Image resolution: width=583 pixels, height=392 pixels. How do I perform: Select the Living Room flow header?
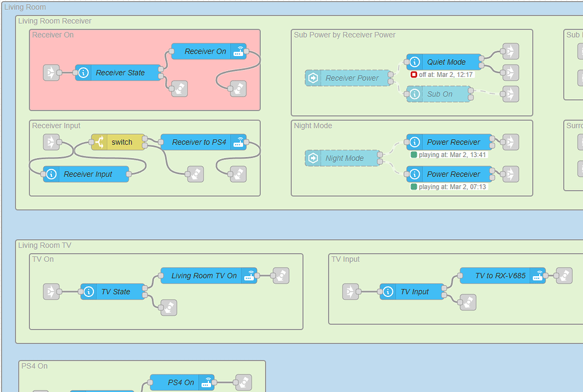pyautogui.click(x=25, y=7)
